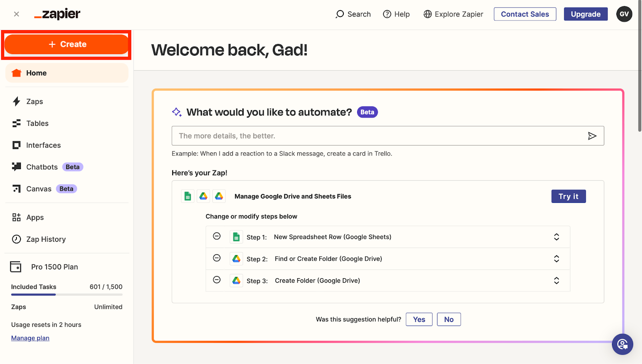Screen dimensions: 642x364
Task: Open Tables from the sidebar
Action: tap(37, 123)
